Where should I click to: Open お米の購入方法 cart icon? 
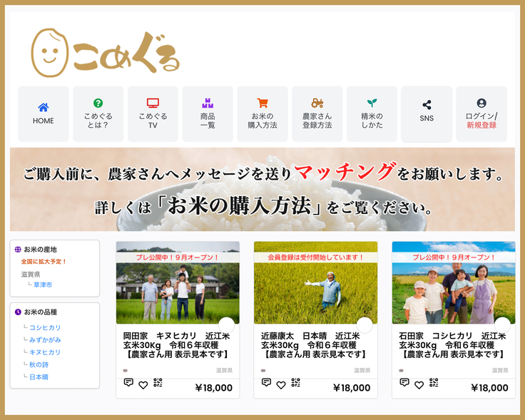point(262,103)
